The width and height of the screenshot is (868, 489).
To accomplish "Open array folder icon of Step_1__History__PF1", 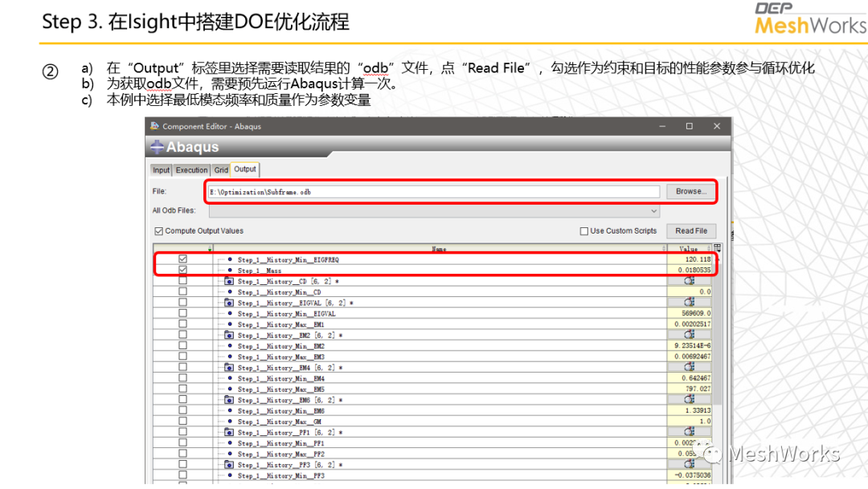I will (228, 432).
